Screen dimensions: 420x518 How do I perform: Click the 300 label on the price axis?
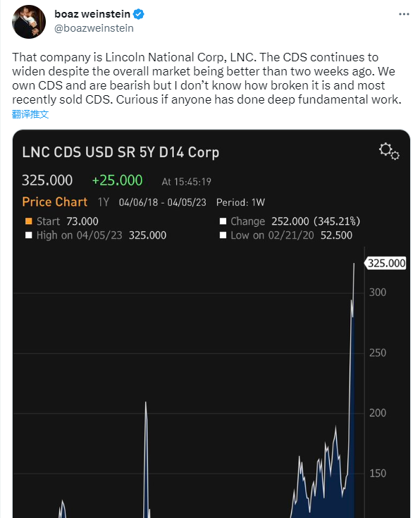(x=378, y=292)
